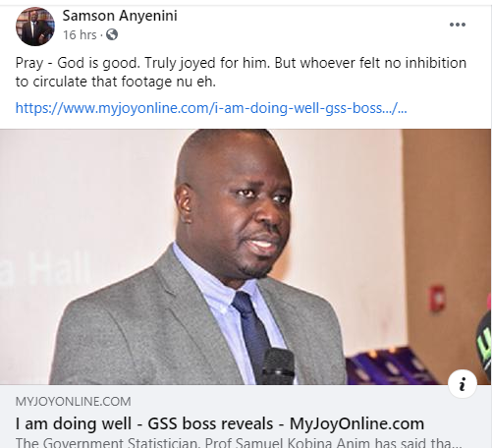
Task: Click the 'The Government Statistician' description snippet
Action: coord(239,443)
